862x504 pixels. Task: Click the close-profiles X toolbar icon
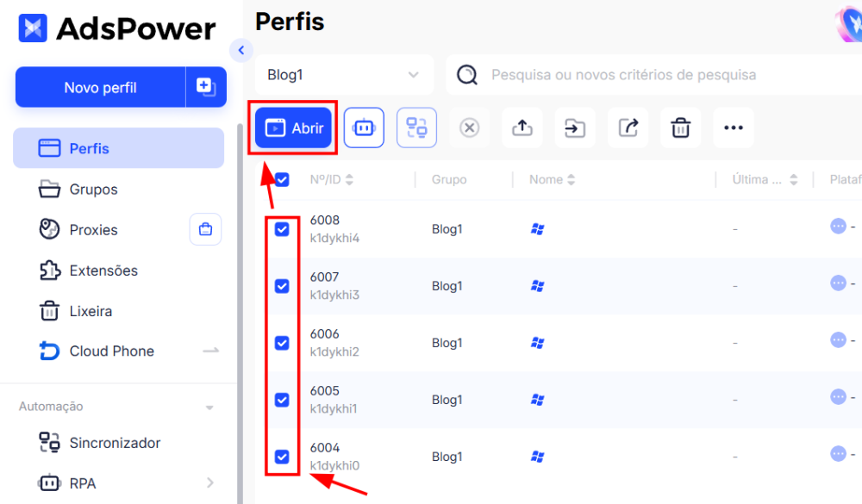[470, 128]
